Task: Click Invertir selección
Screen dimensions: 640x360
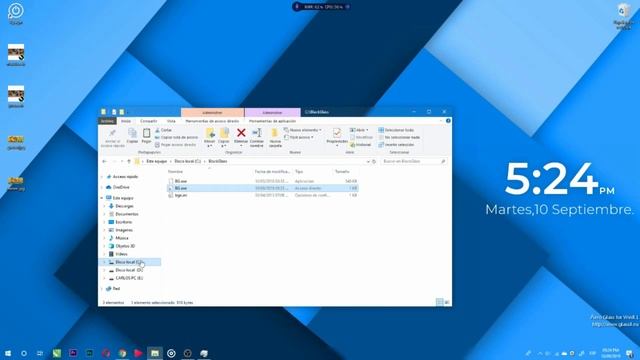Action: [396, 145]
